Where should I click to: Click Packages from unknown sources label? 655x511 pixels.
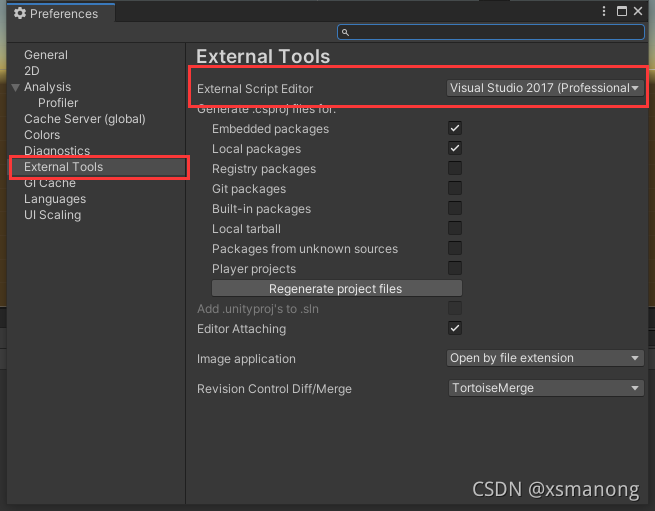[x=305, y=249]
